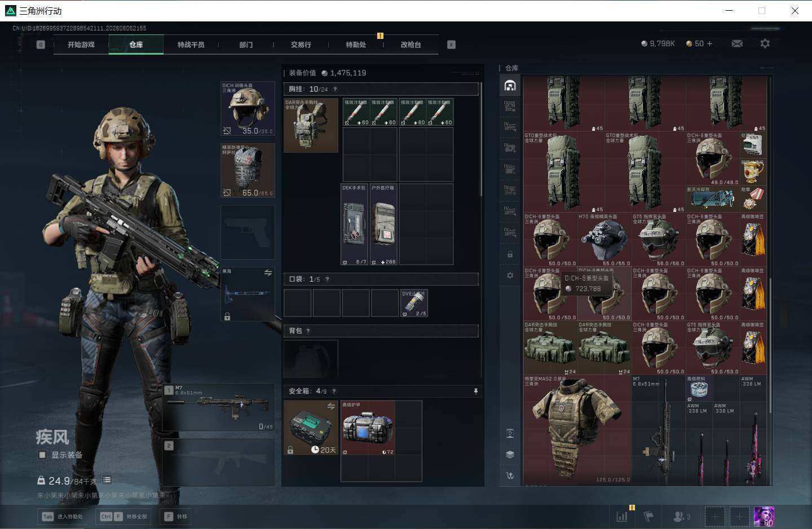Click the 进入特勤处 button
The image size is (812, 529).
[x=63, y=516]
